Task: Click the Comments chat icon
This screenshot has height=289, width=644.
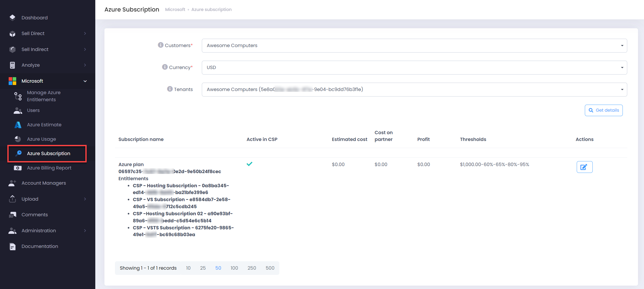Action: (12, 215)
